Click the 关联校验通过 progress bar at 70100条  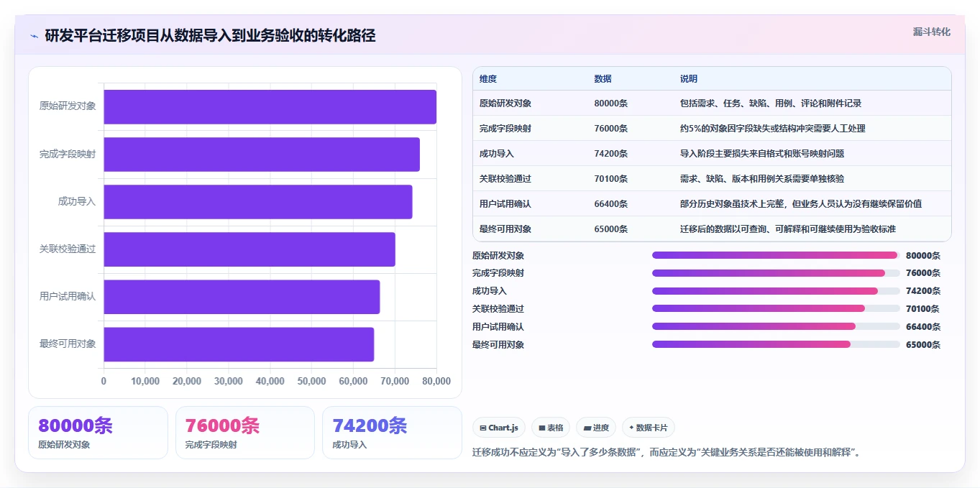pyautogui.click(x=776, y=308)
